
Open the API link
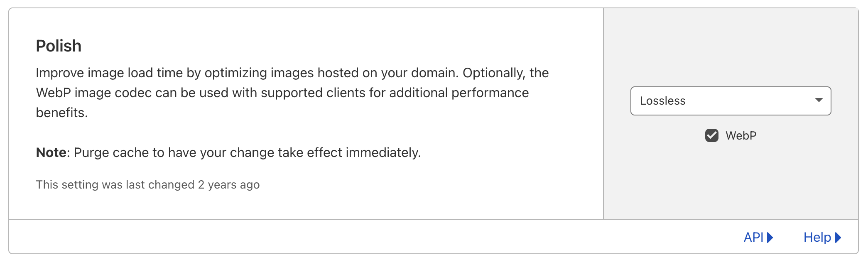pos(758,238)
